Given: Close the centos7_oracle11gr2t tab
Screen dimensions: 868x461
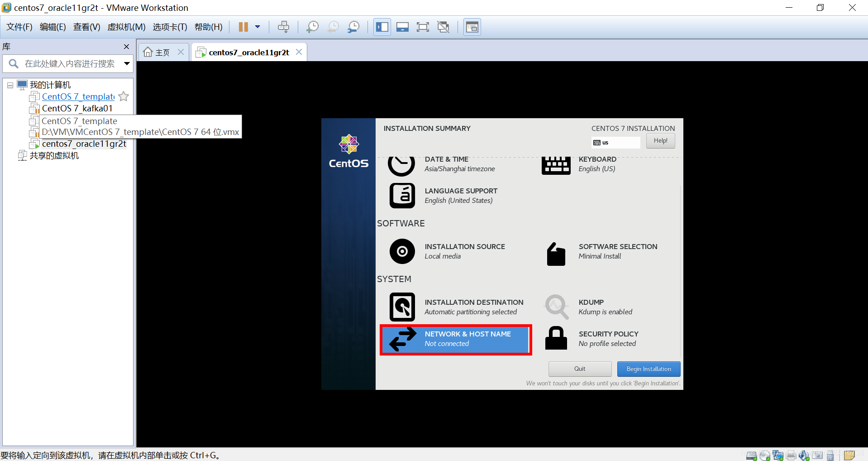Looking at the screenshot, I should [299, 52].
